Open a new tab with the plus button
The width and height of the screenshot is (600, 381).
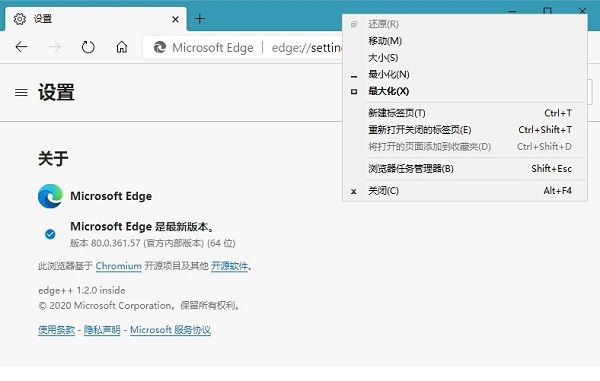[x=200, y=19]
